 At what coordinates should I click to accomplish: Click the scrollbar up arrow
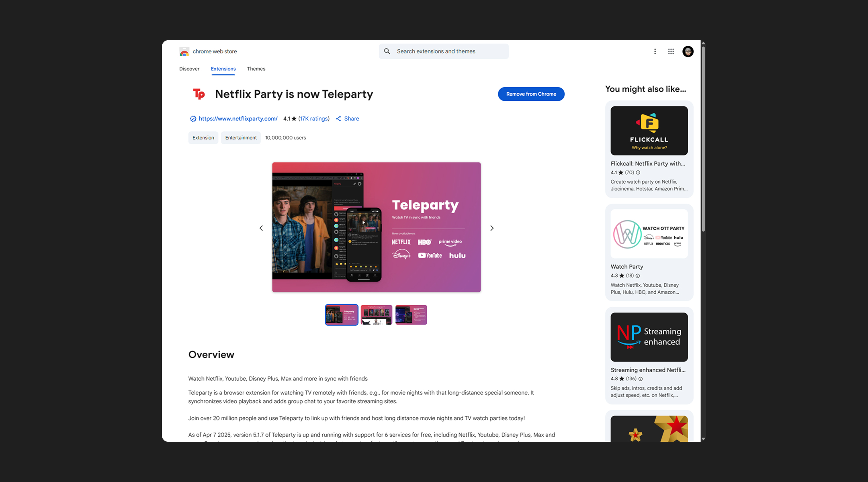point(703,43)
